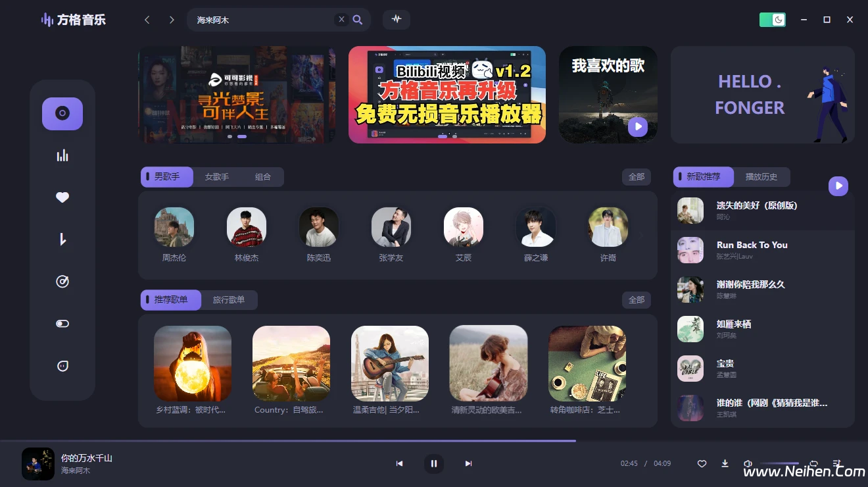Screen dimensions: 868x487
Task: Show all singers with 全部 button
Action: (637, 177)
